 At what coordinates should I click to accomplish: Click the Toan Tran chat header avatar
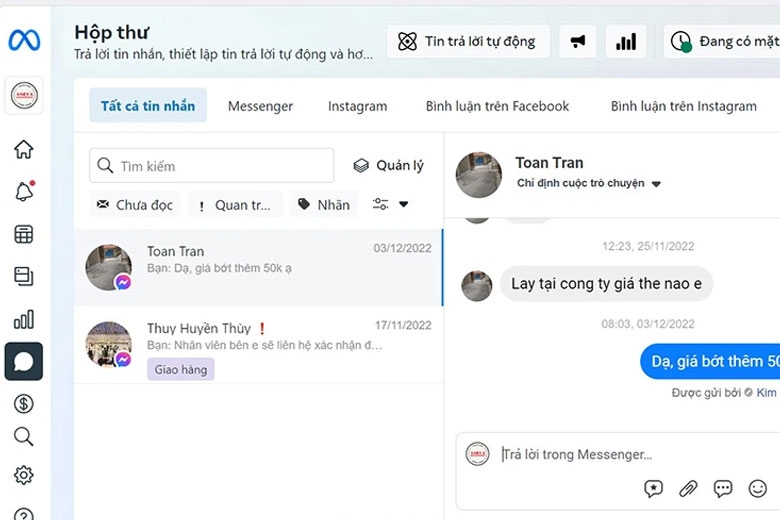(479, 175)
